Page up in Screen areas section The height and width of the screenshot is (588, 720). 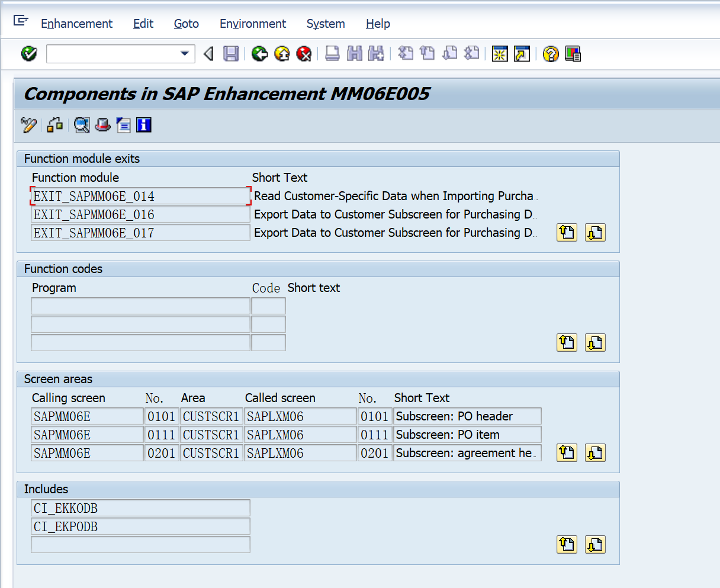click(567, 453)
